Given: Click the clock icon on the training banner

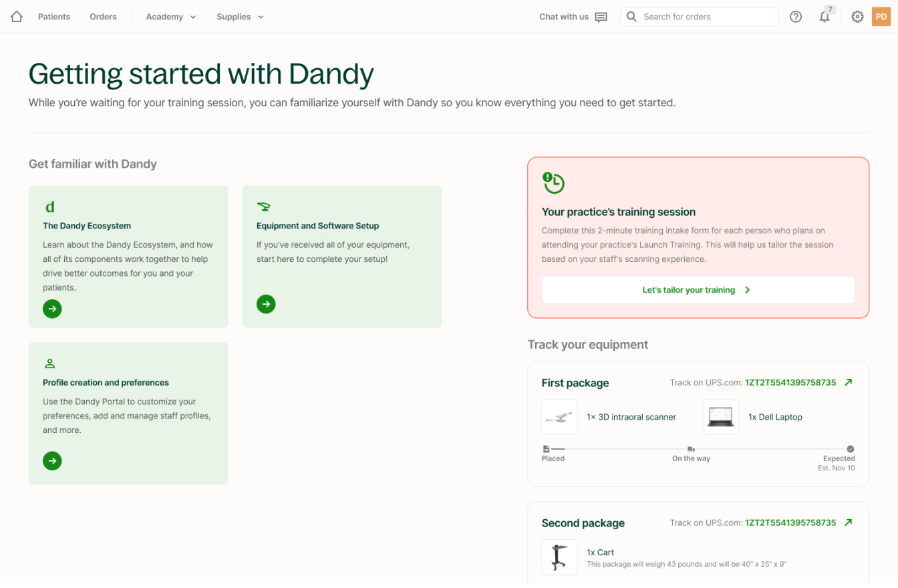Looking at the screenshot, I should 553,181.
